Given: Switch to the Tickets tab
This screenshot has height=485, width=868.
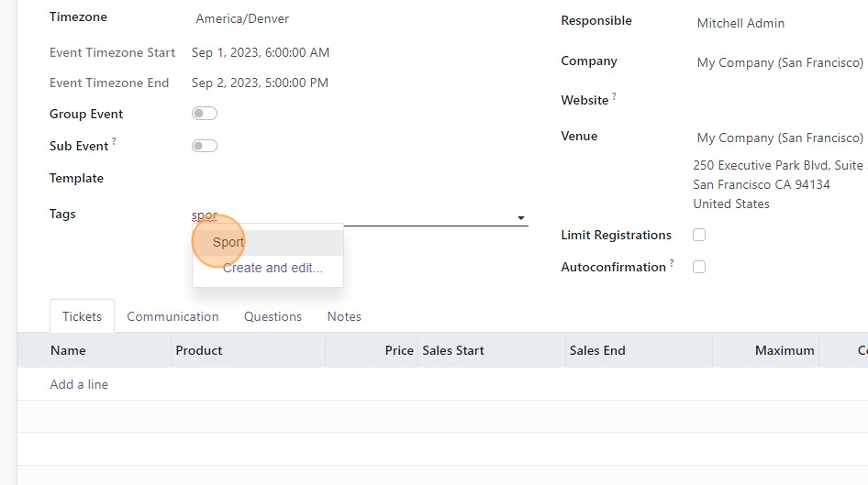Looking at the screenshot, I should (82, 316).
